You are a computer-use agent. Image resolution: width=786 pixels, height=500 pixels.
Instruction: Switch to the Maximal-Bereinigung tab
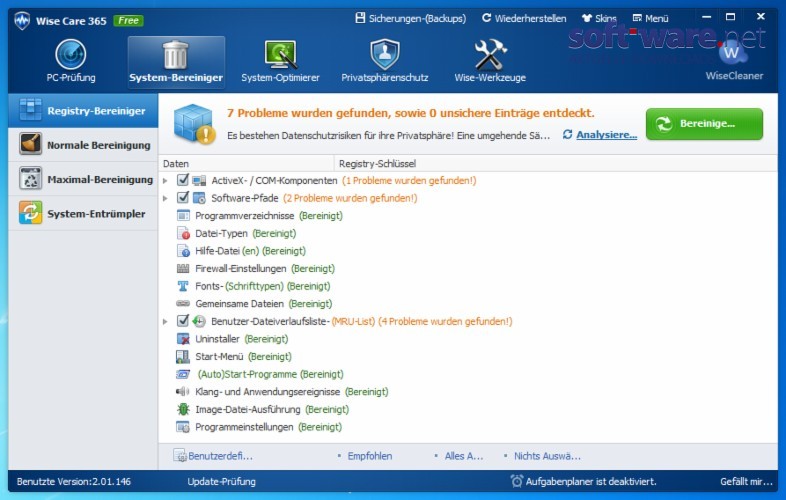83,179
